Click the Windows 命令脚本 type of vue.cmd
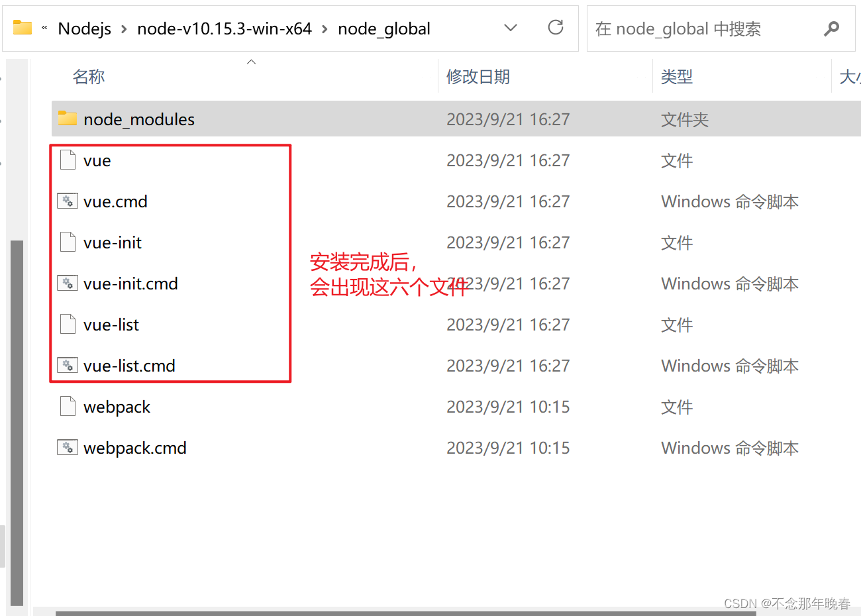 coord(730,201)
